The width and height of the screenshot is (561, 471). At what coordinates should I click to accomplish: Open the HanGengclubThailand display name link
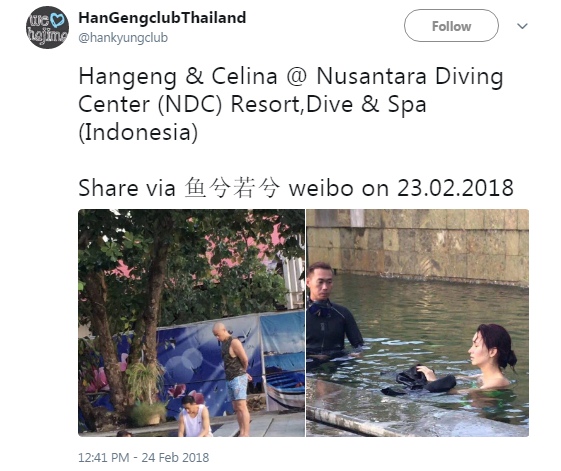click(x=162, y=18)
